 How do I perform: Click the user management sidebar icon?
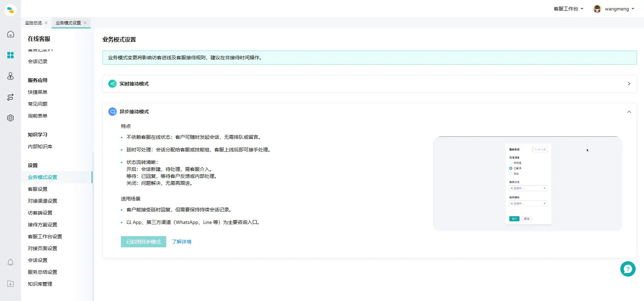(x=10, y=76)
